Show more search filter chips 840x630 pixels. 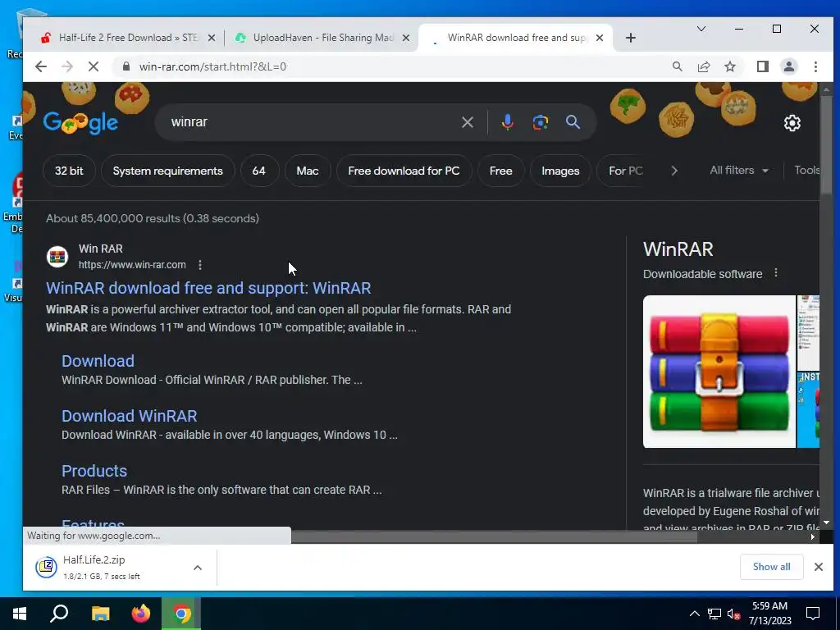(674, 171)
